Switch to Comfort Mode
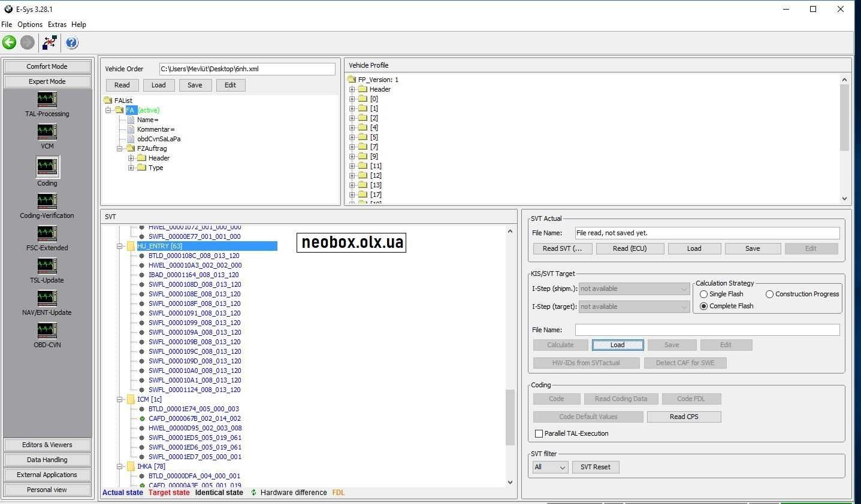861x504 pixels. (47, 66)
